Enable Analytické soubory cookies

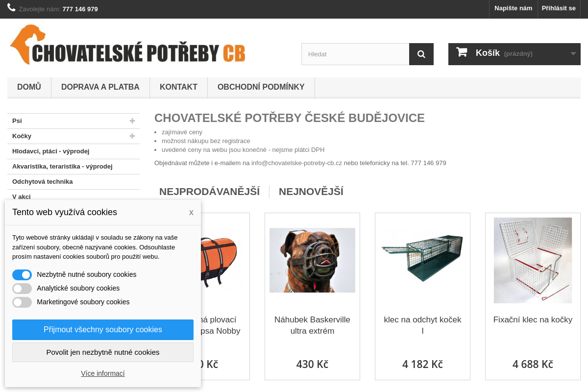point(22,288)
